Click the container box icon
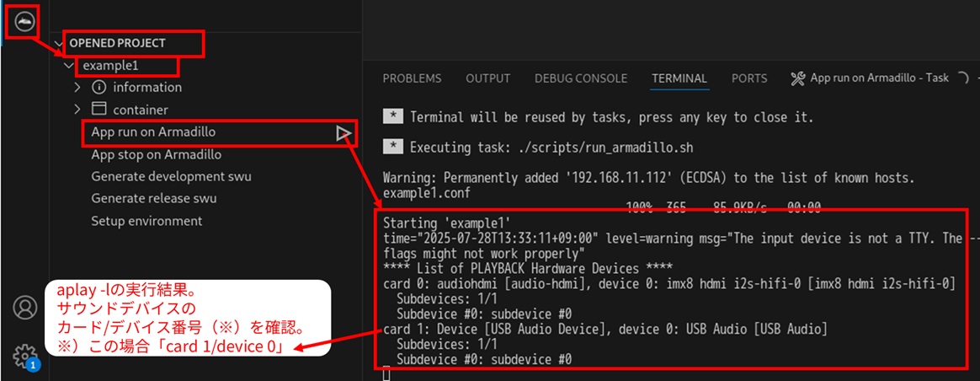 [99, 110]
